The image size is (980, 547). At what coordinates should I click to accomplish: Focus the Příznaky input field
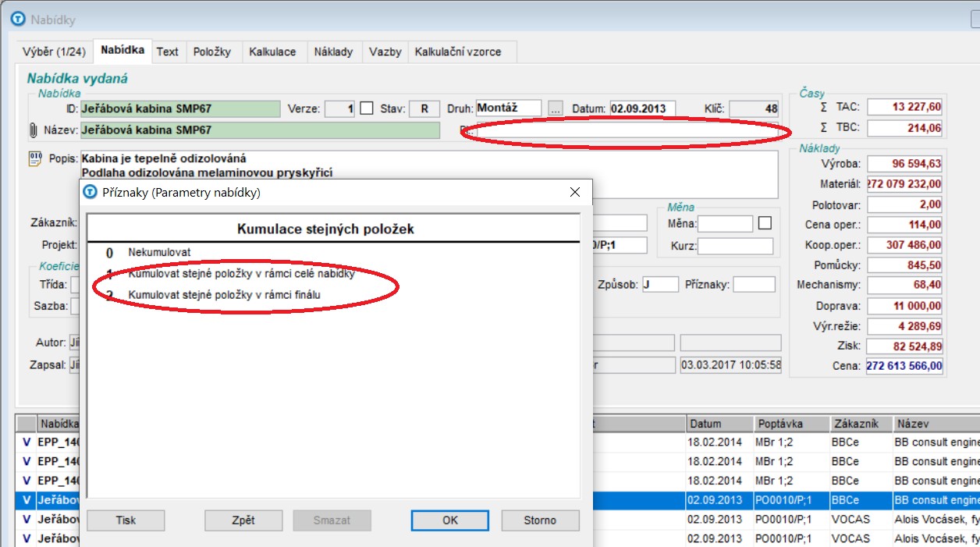coord(754,285)
